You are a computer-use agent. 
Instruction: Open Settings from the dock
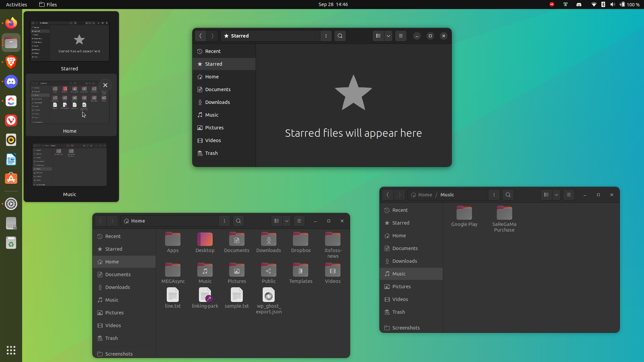click(x=11, y=204)
